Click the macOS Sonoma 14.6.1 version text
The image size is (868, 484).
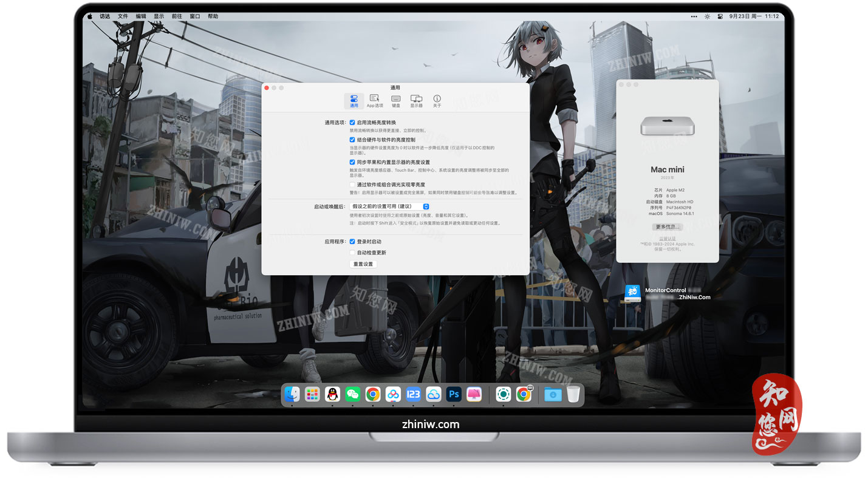click(680, 214)
